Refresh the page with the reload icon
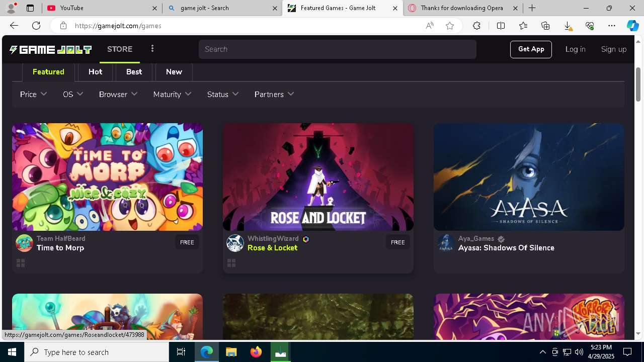 (36, 26)
